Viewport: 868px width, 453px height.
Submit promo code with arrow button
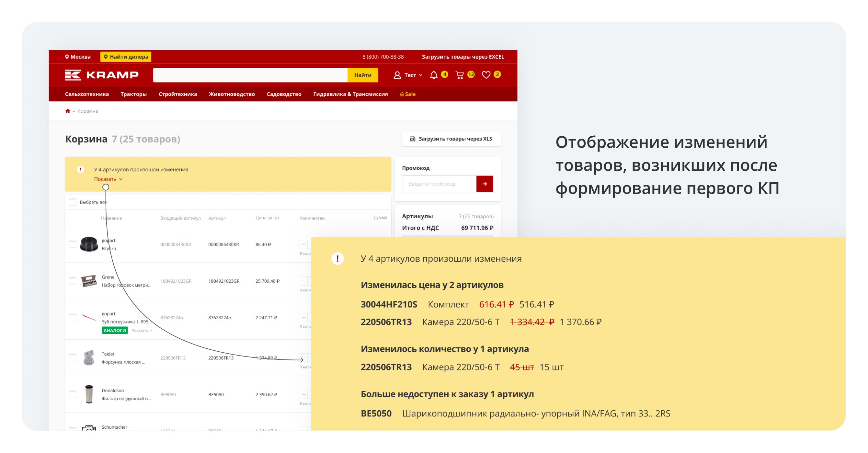click(484, 184)
